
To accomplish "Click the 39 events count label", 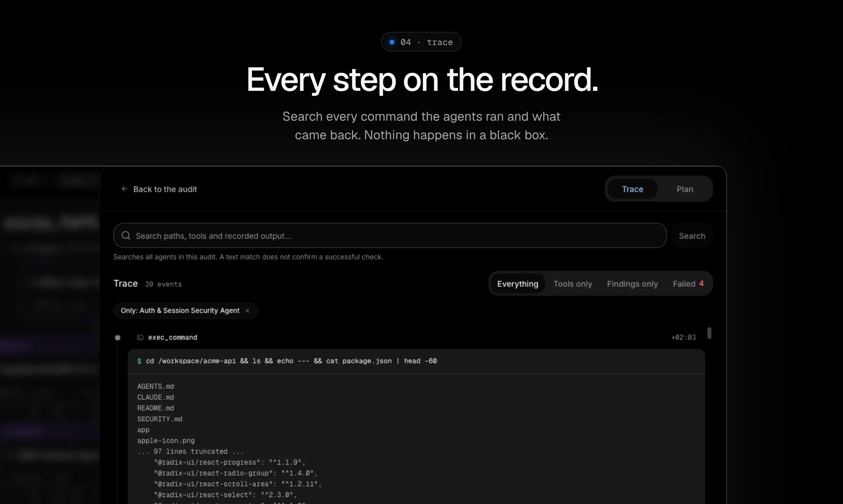I will [x=163, y=284].
